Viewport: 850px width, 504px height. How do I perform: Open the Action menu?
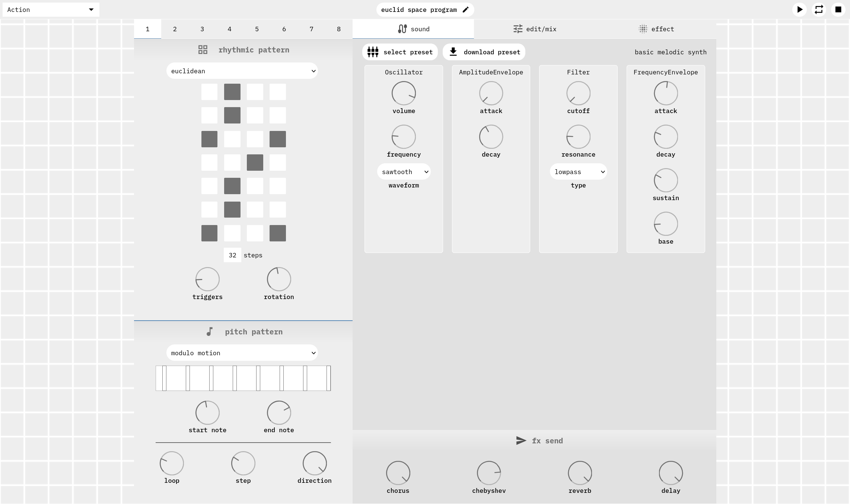click(x=51, y=9)
